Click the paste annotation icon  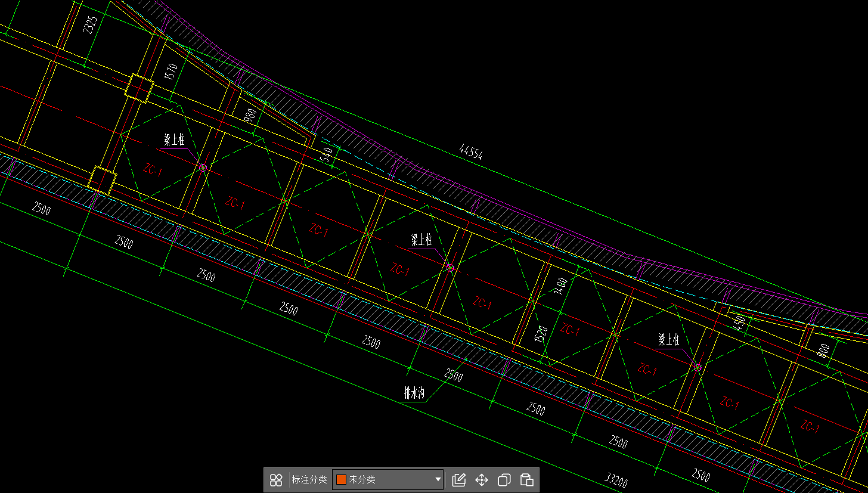coord(526,480)
